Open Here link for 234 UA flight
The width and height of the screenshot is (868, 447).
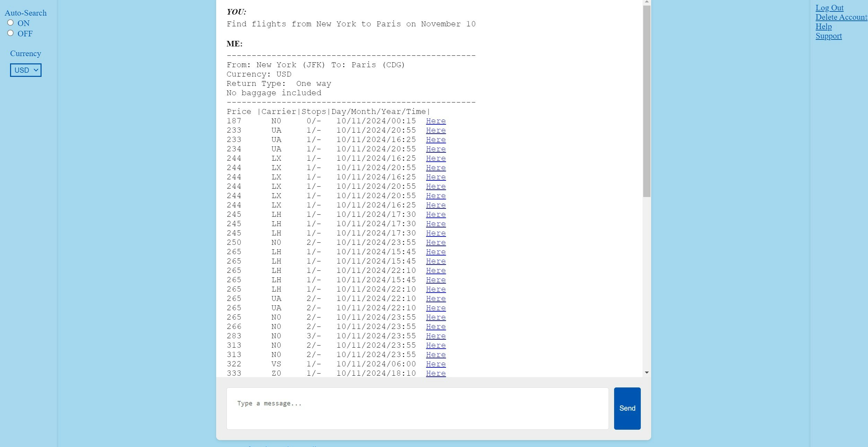pos(435,149)
